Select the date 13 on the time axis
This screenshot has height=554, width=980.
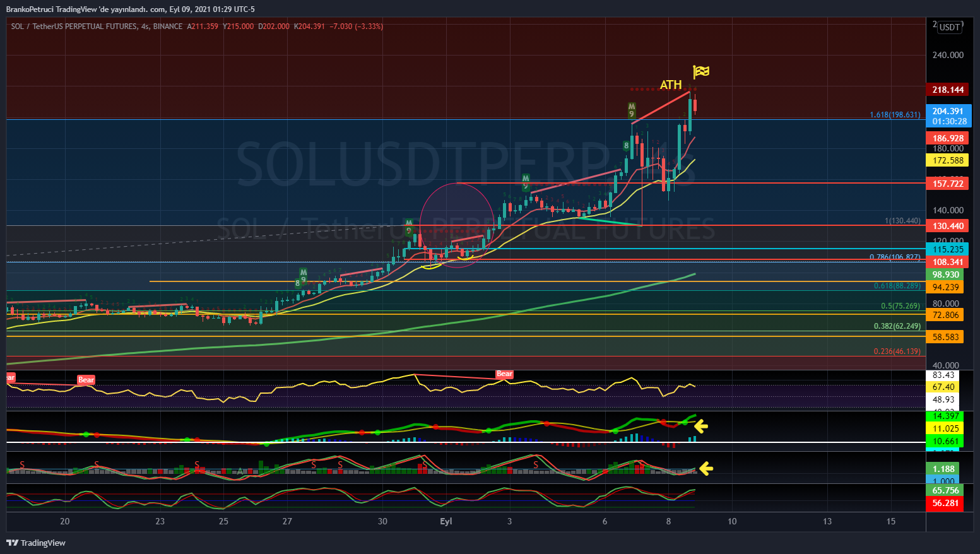click(827, 521)
